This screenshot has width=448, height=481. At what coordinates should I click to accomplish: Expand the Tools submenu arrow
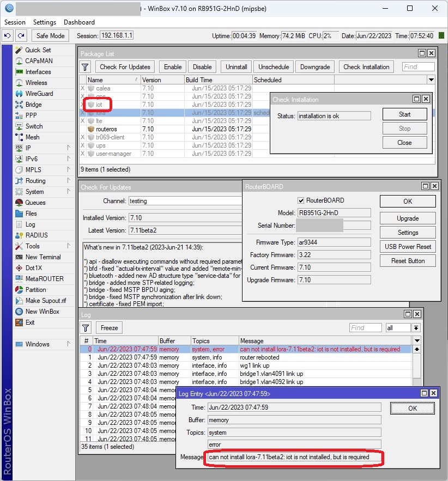[69, 246]
